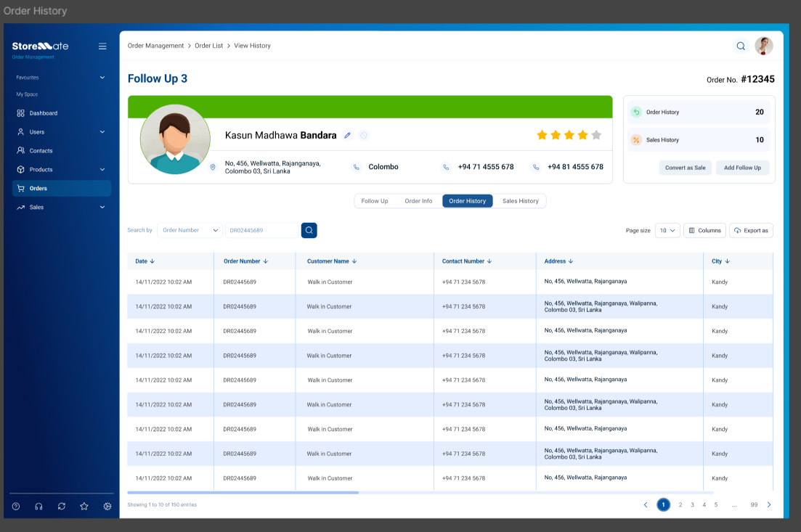Click the star favourites icon in sidebar footer

pyautogui.click(x=84, y=507)
